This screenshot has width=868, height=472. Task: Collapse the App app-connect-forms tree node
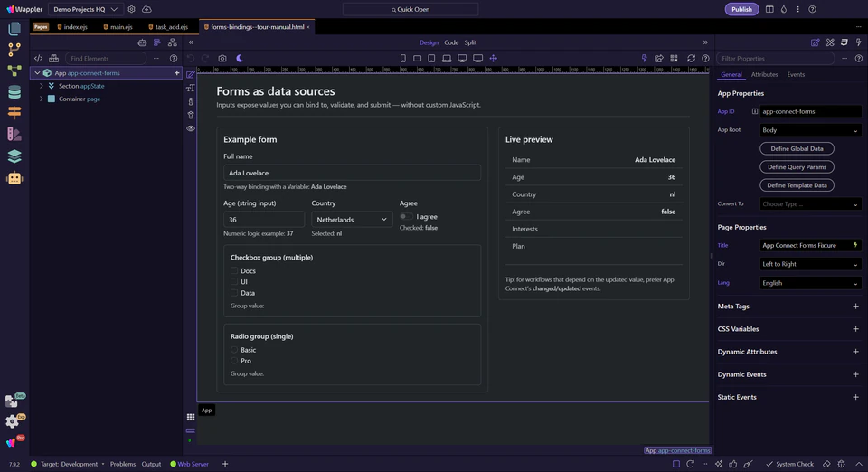pos(37,73)
